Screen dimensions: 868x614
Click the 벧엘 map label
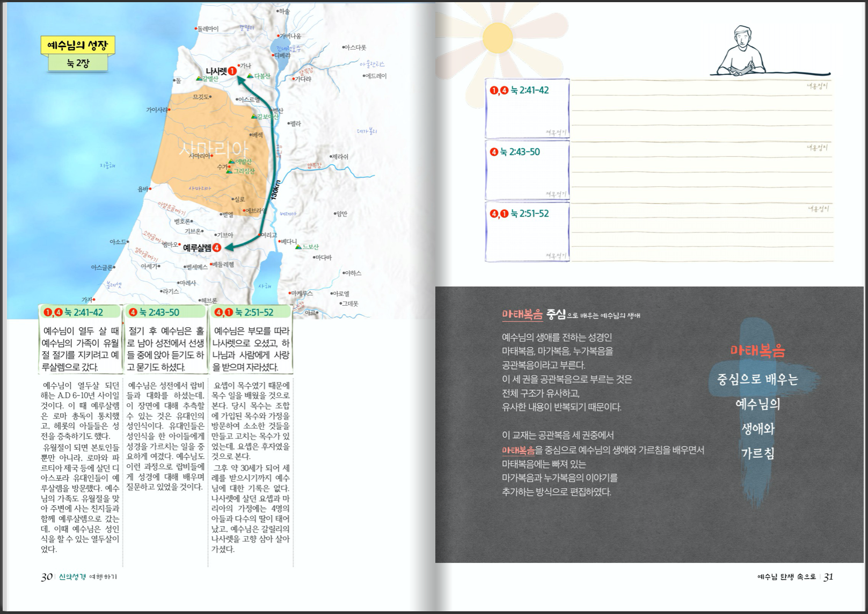[228, 214]
